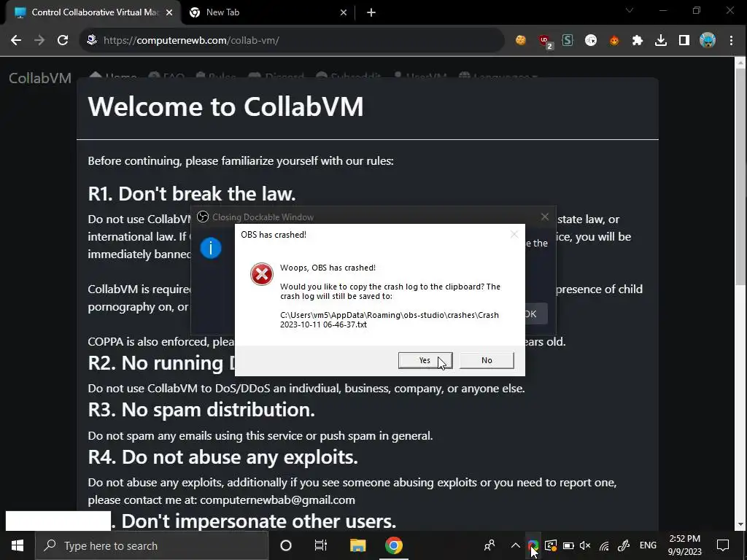Open the browser Downloads icon
The image size is (747, 560).
(661, 41)
